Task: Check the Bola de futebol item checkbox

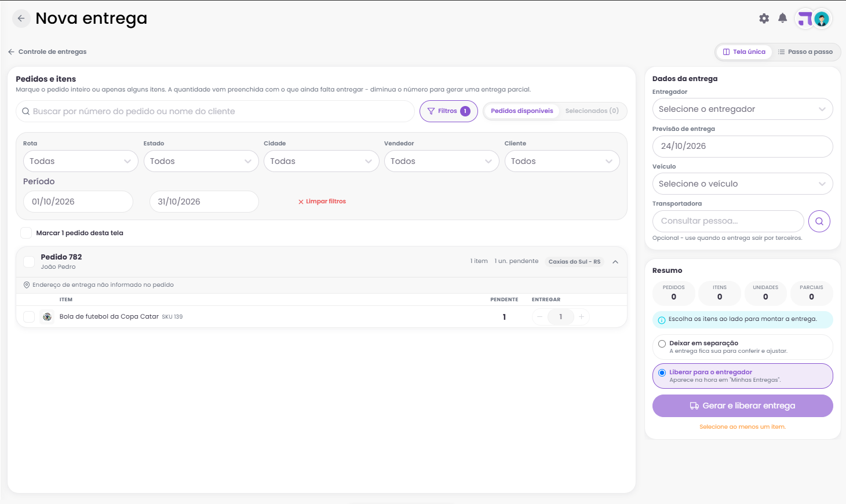Action: pyautogui.click(x=29, y=317)
